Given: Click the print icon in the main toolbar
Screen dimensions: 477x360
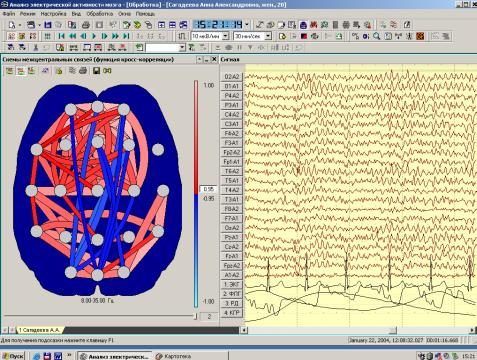Looking at the screenshot, I should [x=86, y=25].
